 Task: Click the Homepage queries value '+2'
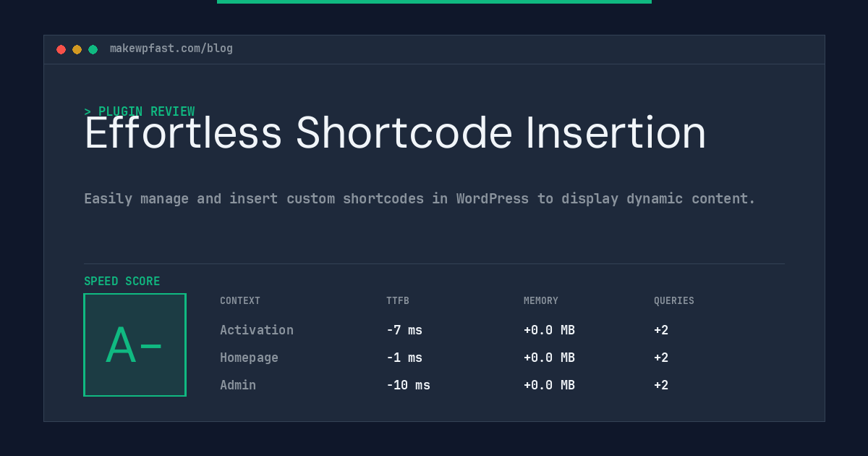(x=661, y=358)
